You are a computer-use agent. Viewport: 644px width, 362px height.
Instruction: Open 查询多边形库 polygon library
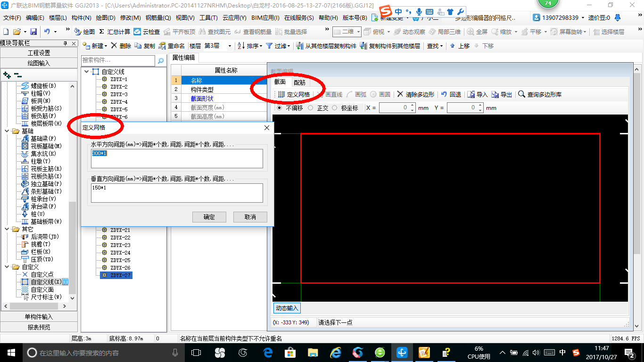(x=540, y=94)
